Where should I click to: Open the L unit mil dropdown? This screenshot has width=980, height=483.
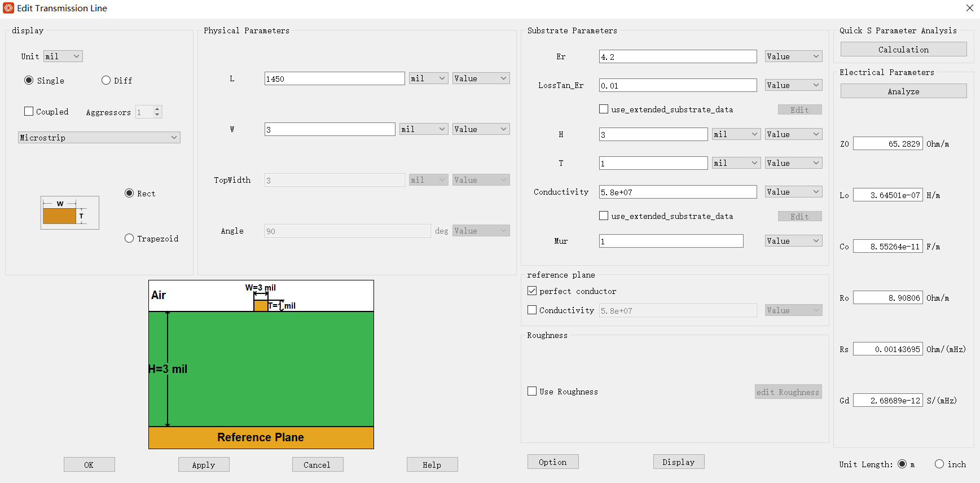429,78
